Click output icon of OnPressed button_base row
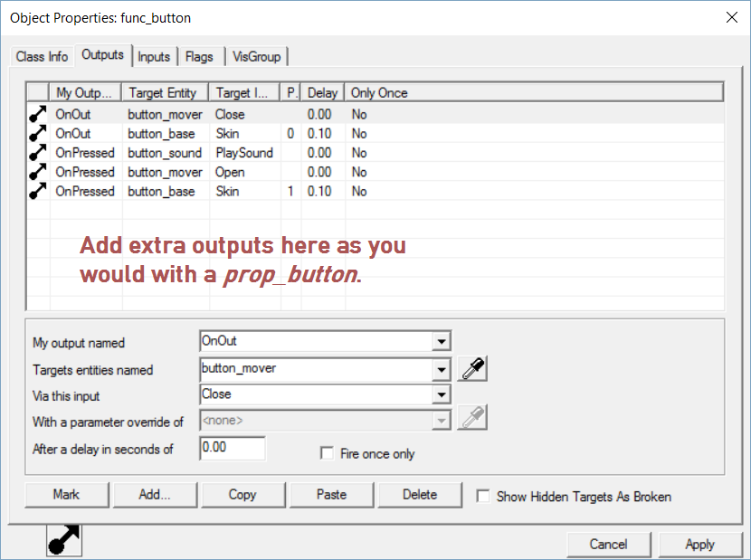 click(x=38, y=191)
